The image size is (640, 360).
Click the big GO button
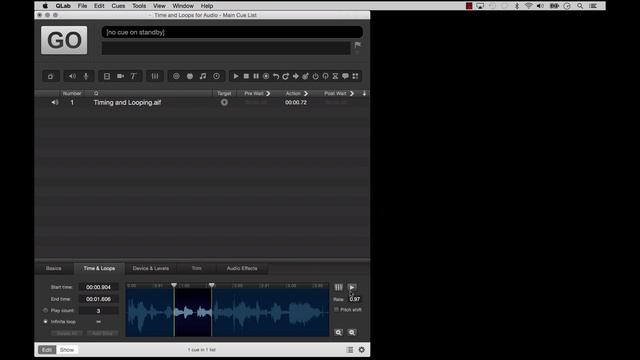(x=64, y=40)
